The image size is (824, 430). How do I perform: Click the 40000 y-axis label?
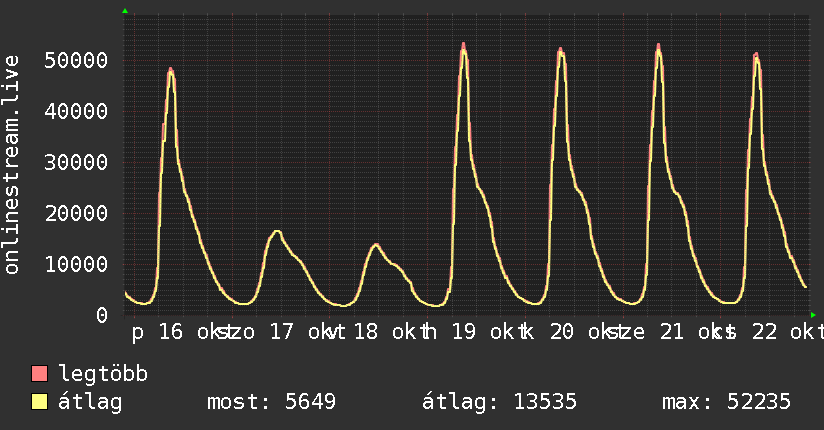(x=76, y=111)
